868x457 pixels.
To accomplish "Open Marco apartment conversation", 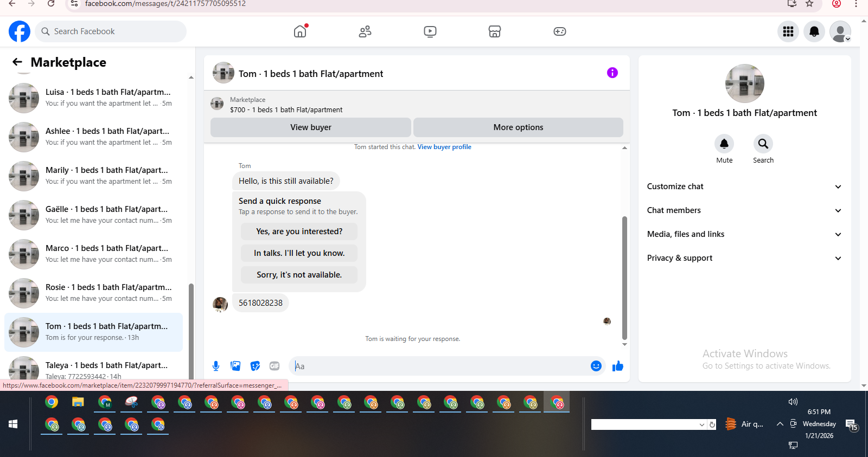I will click(x=93, y=254).
